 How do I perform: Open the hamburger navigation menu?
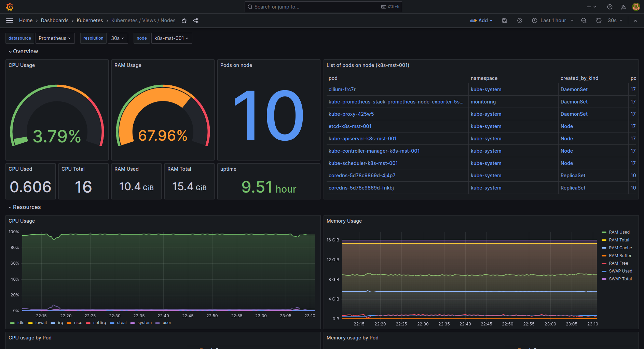pos(10,20)
